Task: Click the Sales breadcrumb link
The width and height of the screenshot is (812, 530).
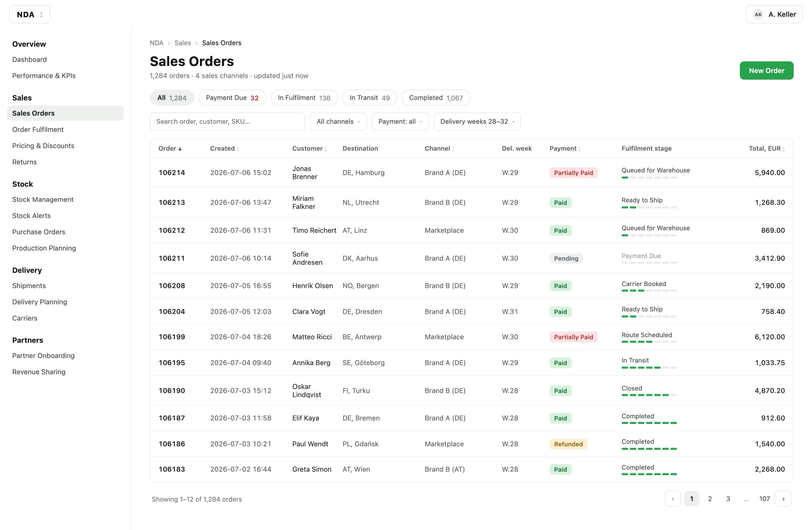Action: 183,43
